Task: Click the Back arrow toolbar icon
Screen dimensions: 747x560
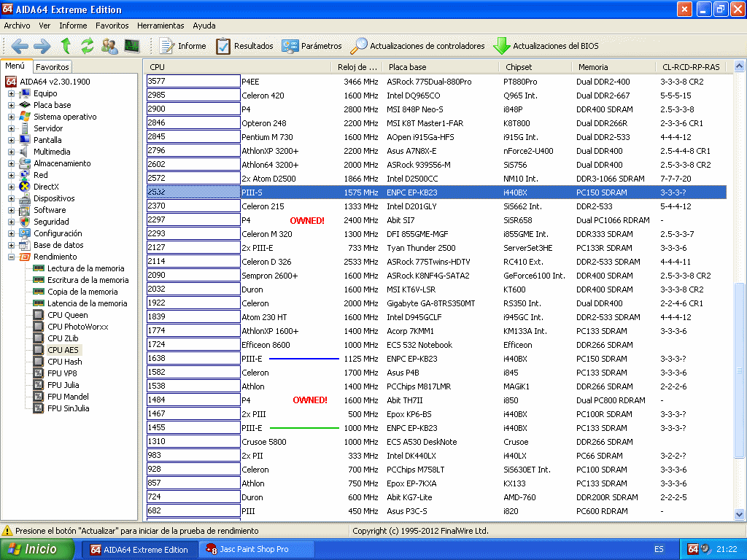Action: 20,46
